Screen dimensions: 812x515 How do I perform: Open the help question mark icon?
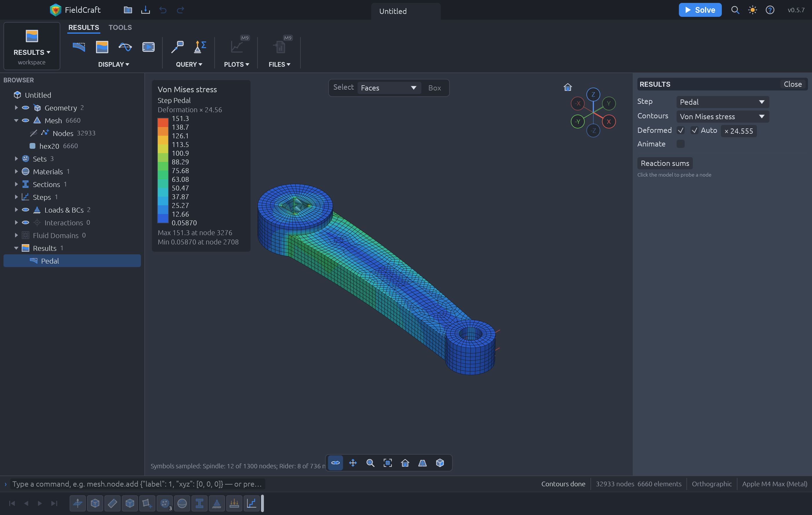tap(770, 10)
